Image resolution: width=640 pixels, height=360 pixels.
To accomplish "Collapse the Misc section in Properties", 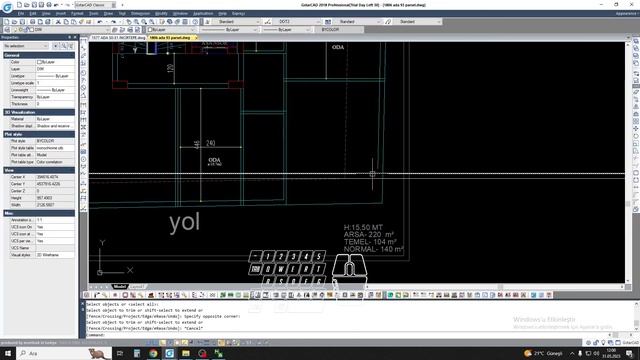I will tap(39, 213).
